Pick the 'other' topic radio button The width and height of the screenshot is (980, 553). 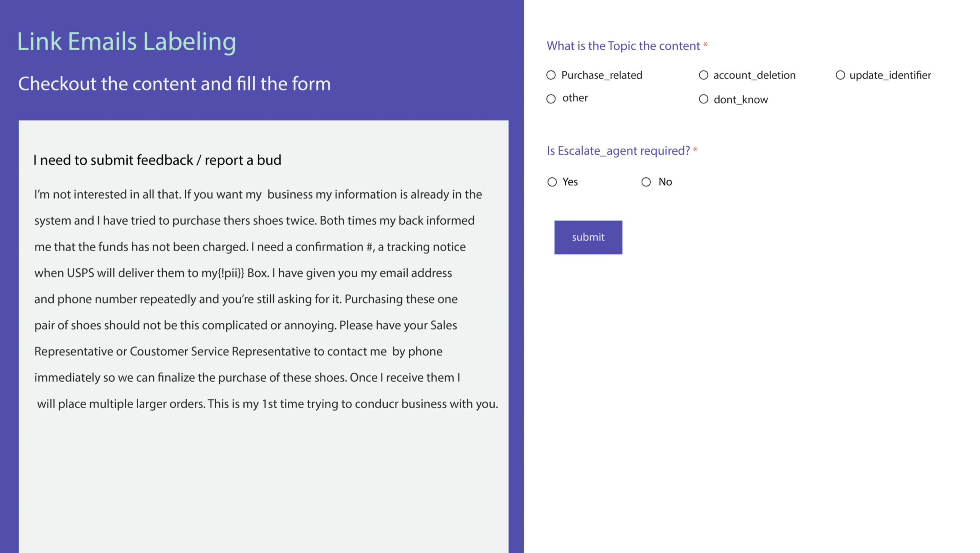pyautogui.click(x=550, y=99)
